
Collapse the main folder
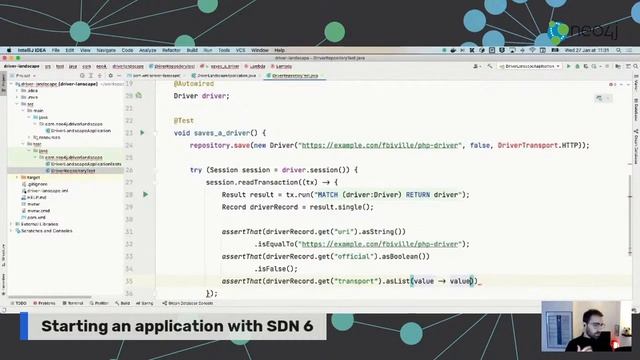[x=23, y=111]
